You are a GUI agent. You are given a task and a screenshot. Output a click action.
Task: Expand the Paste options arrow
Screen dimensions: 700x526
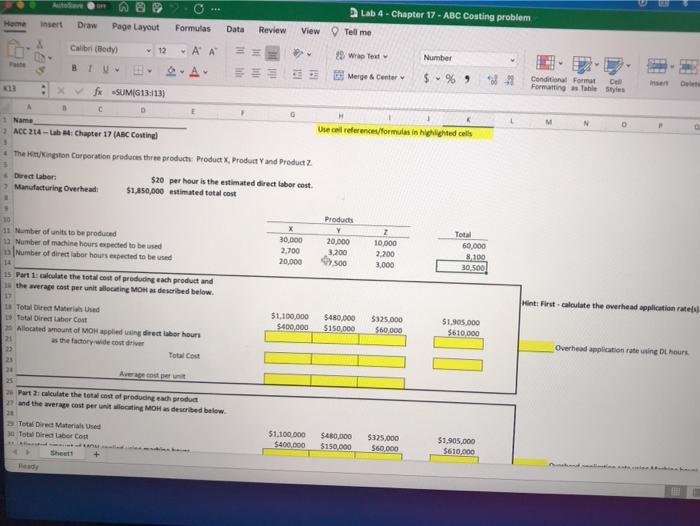(x=28, y=48)
